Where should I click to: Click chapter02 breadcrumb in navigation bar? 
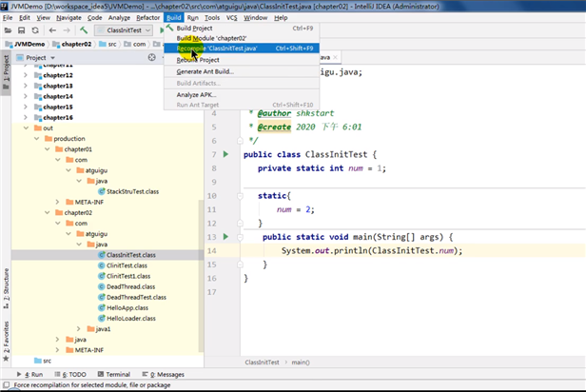[72, 44]
